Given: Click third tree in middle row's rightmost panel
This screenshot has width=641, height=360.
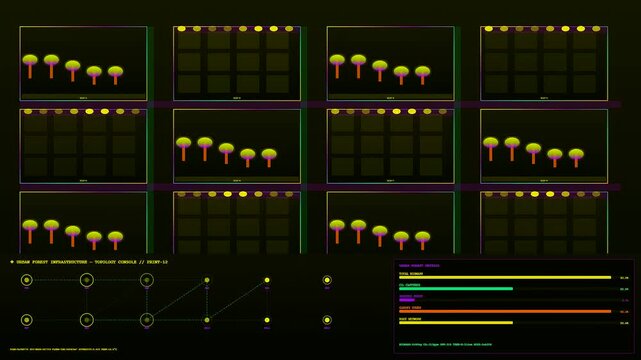Looking at the screenshot, I should [x=533, y=153].
